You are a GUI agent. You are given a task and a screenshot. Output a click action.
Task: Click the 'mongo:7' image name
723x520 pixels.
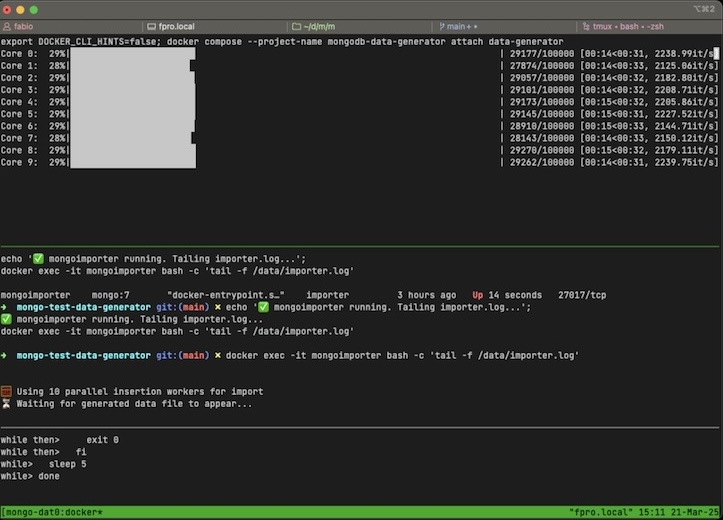(111, 295)
